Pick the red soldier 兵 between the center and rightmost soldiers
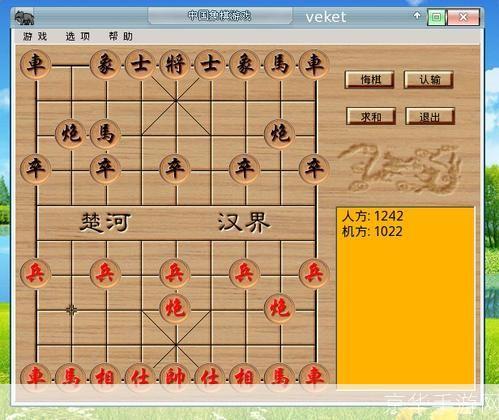 244,273
